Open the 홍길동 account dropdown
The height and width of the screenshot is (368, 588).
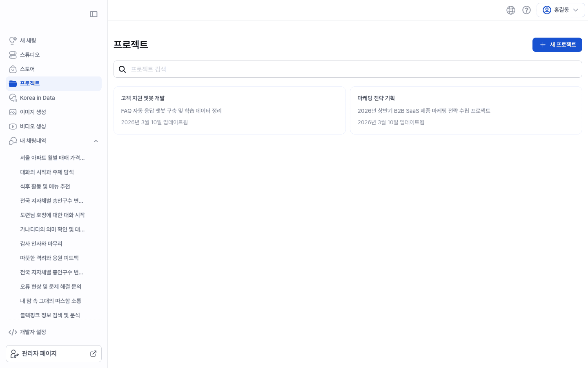click(561, 10)
